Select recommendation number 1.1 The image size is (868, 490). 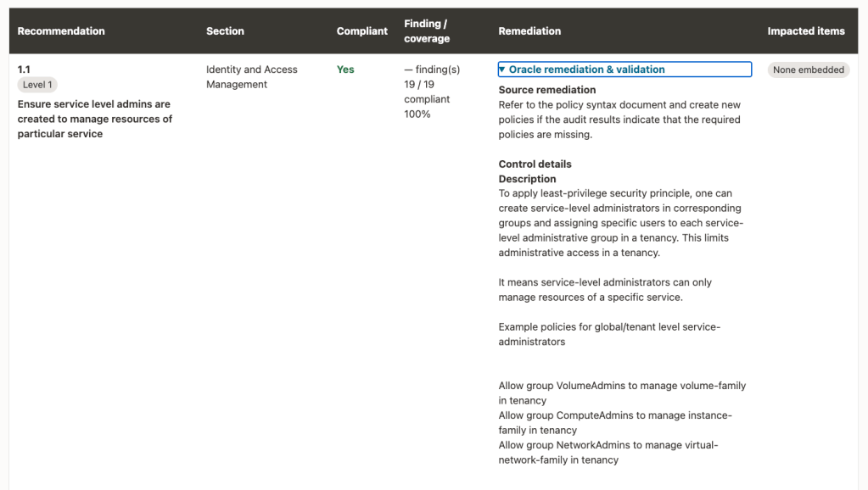24,70
